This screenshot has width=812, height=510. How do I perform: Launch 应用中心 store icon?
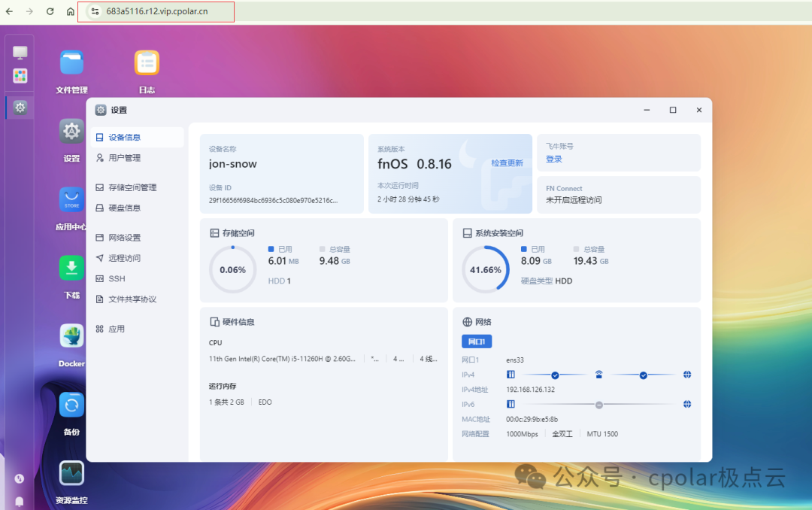pyautogui.click(x=71, y=199)
